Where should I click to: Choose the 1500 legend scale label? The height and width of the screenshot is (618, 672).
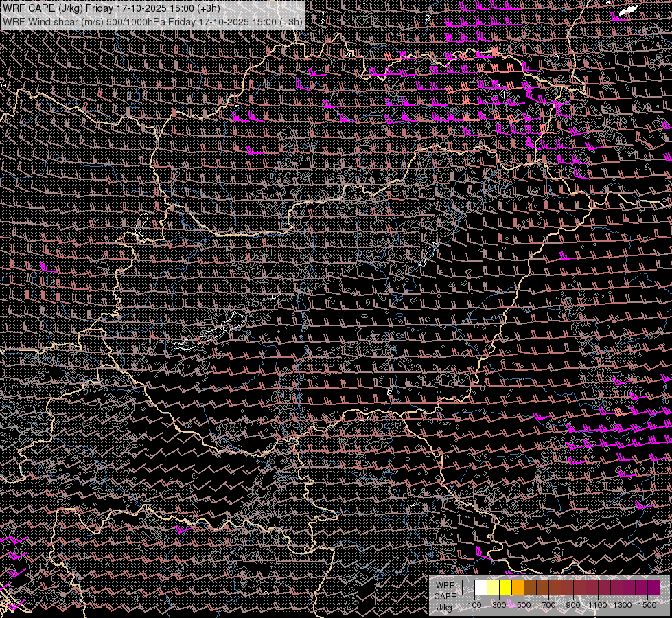click(647, 605)
